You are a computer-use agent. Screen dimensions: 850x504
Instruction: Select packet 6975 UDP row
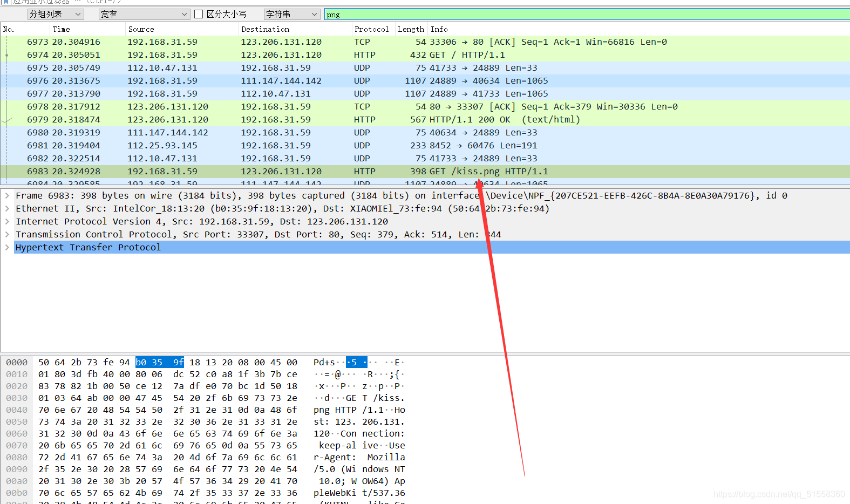pos(425,68)
